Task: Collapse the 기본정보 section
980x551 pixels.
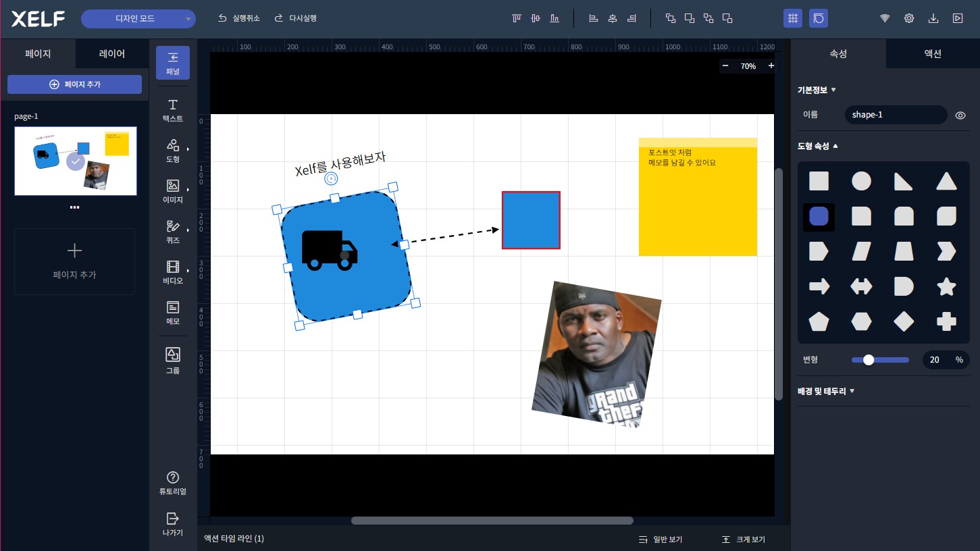Action: 817,90
